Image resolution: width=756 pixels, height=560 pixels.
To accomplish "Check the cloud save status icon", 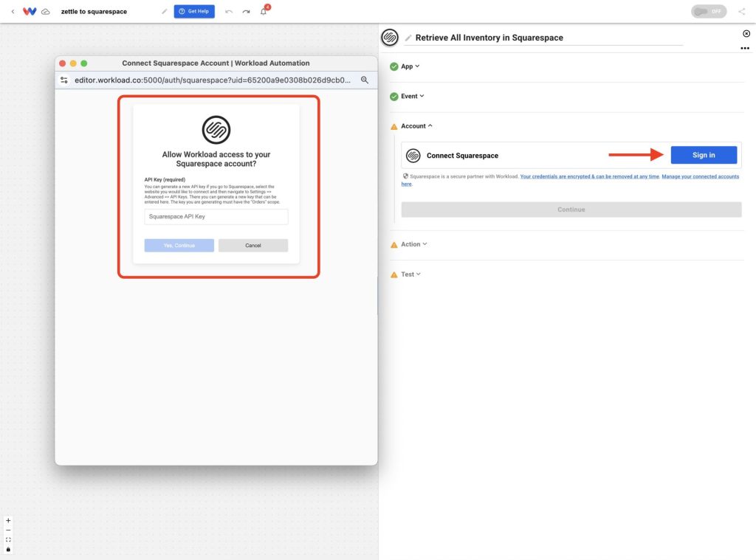I will [x=45, y=12].
